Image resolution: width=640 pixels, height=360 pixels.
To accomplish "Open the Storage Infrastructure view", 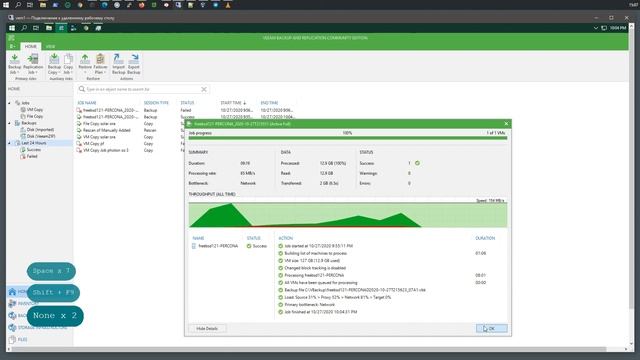I will 38,327.
